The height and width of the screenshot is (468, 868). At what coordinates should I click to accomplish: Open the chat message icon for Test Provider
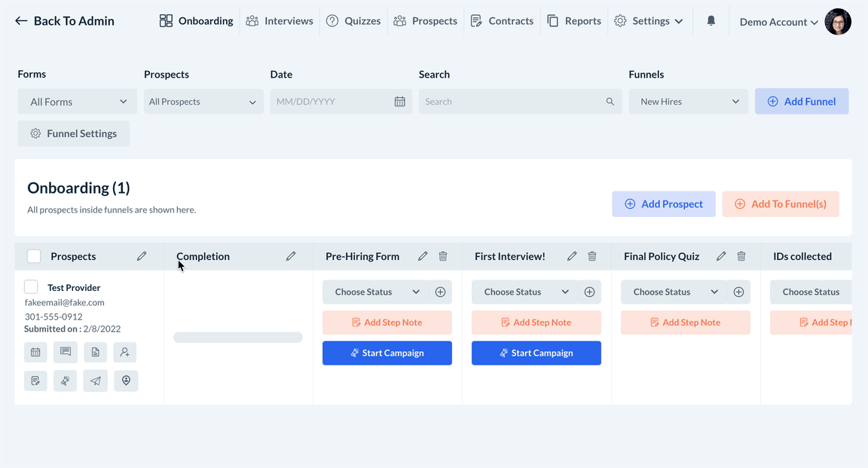(x=66, y=352)
